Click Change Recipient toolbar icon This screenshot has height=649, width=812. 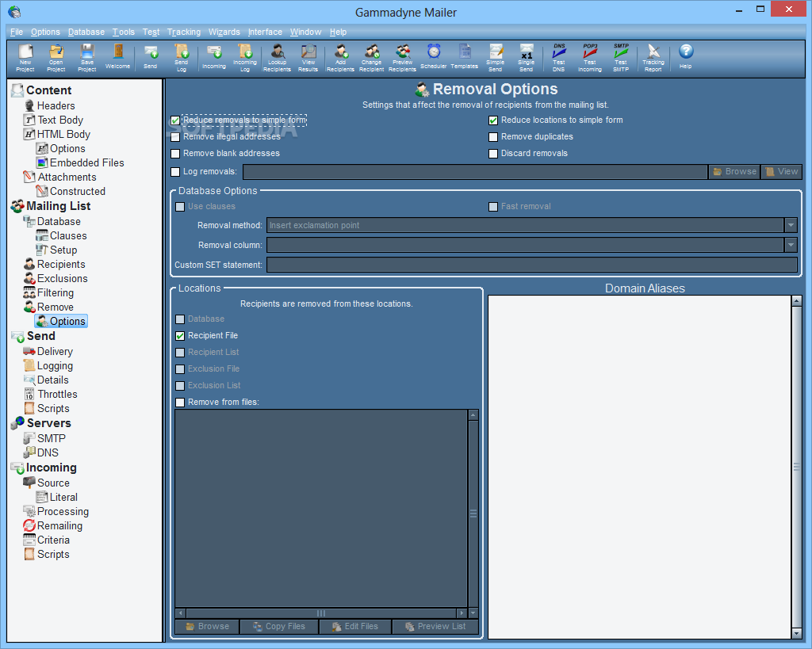pyautogui.click(x=371, y=57)
